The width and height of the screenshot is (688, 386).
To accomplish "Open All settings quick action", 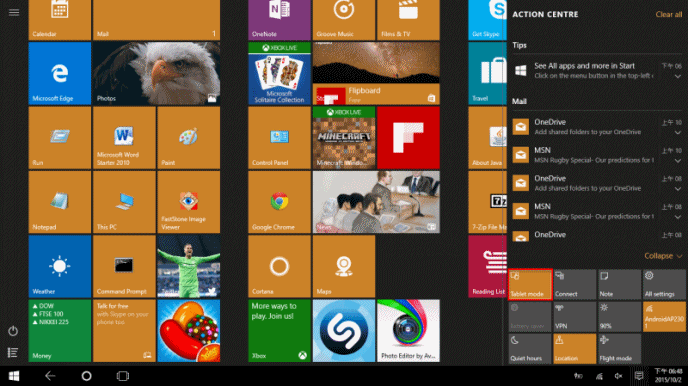I will (x=664, y=284).
